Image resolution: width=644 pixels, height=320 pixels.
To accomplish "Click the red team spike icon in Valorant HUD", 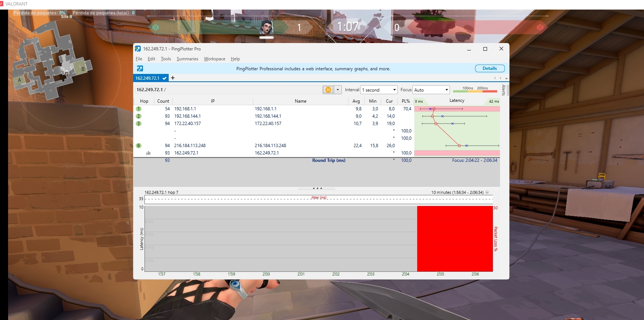I will coord(540,27).
